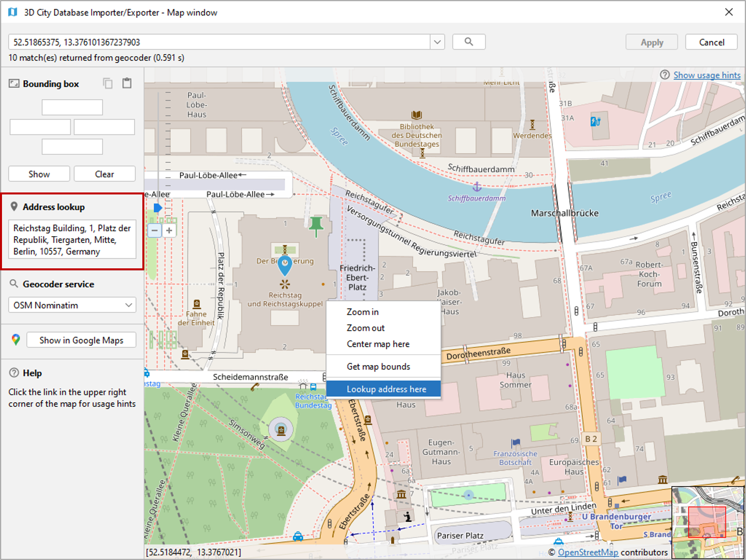Open the Show usage hints link
The width and height of the screenshot is (746, 560).
click(707, 75)
